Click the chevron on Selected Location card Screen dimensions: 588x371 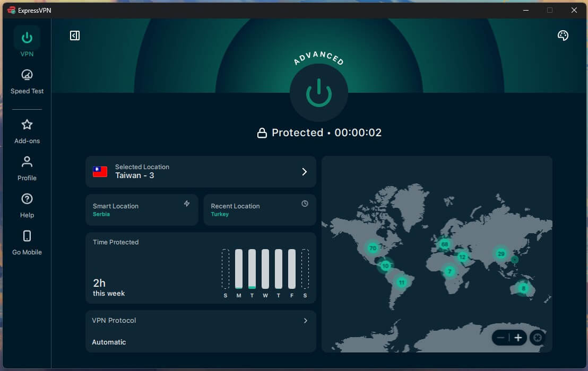coord(304,172)
